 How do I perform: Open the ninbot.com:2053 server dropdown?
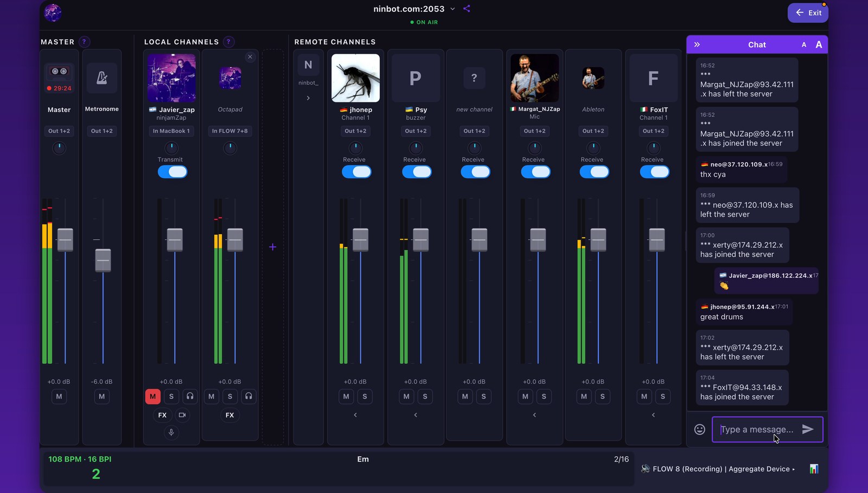pos(414,9)
